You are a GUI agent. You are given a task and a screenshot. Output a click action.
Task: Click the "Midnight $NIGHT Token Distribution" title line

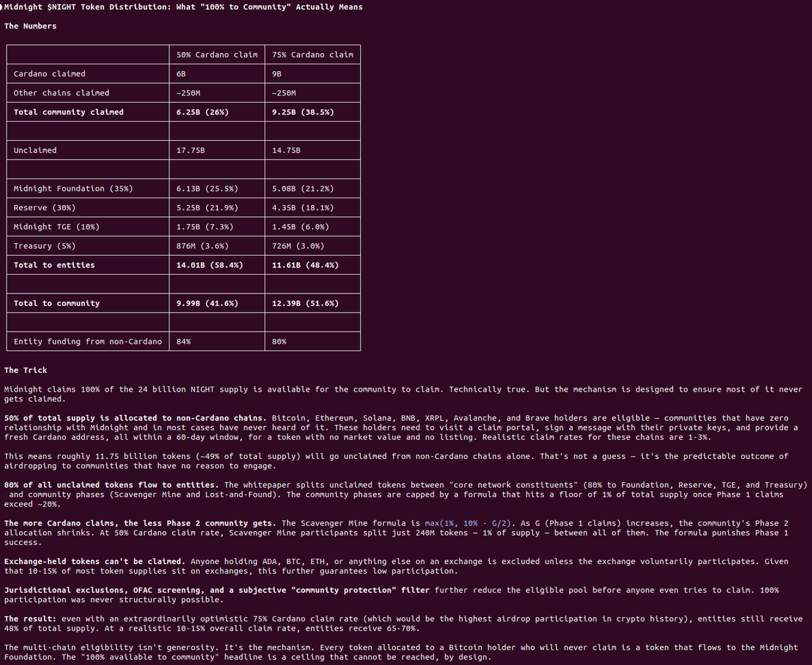[183, 7]
